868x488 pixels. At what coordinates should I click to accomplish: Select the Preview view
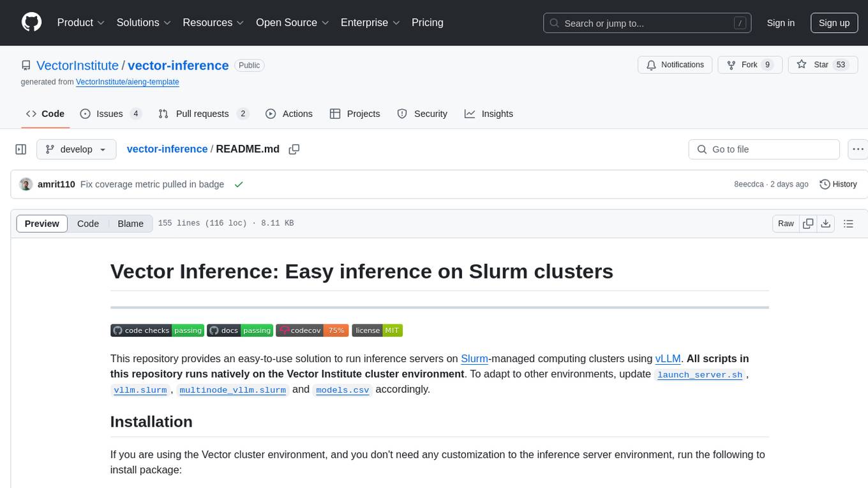(42, 224)
